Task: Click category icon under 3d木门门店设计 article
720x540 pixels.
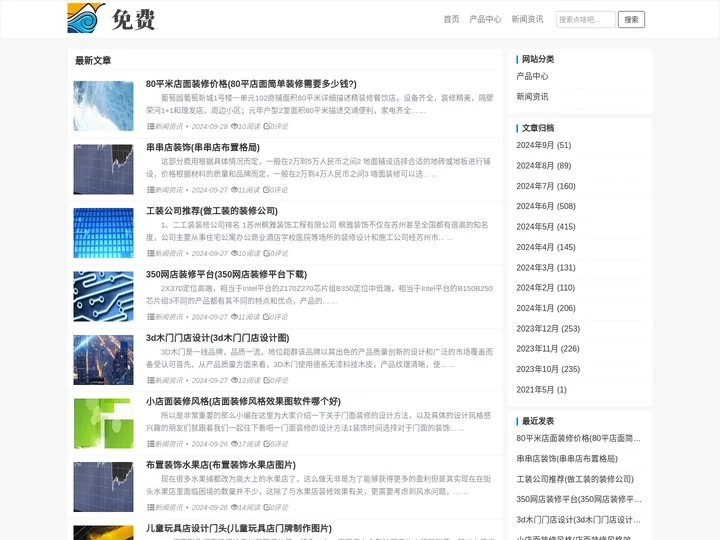Action: [150, 380]
